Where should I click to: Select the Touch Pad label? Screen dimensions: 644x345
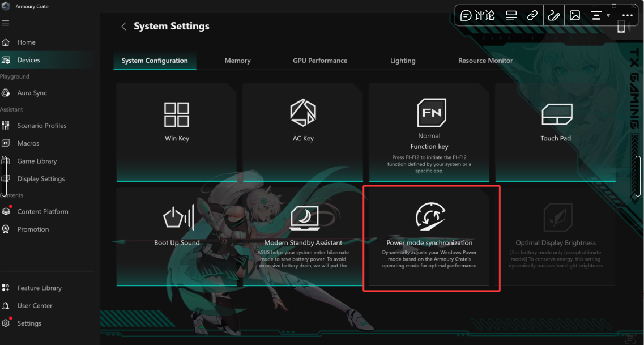[556, 138]
